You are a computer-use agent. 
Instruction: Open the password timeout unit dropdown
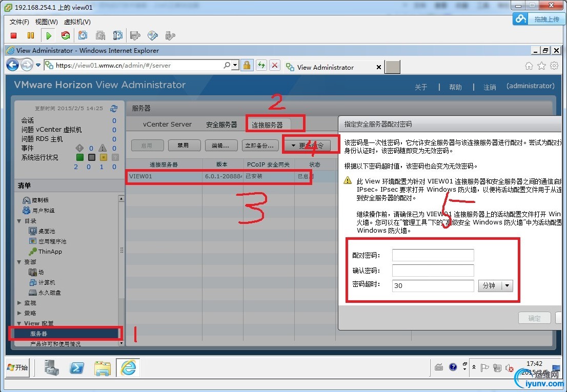tap(508, 285)
